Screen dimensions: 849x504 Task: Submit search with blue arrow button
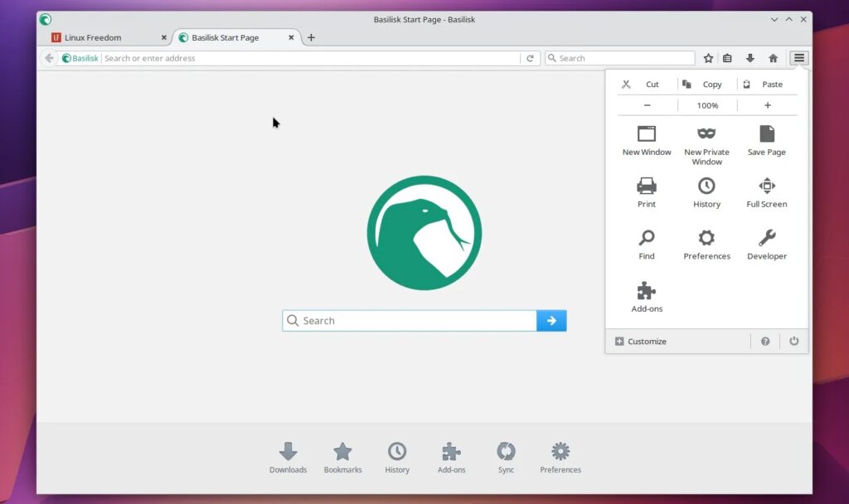551,321
